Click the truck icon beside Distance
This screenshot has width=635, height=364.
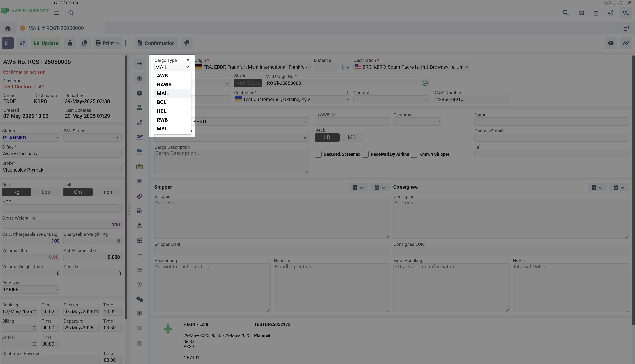click(345, 67)
